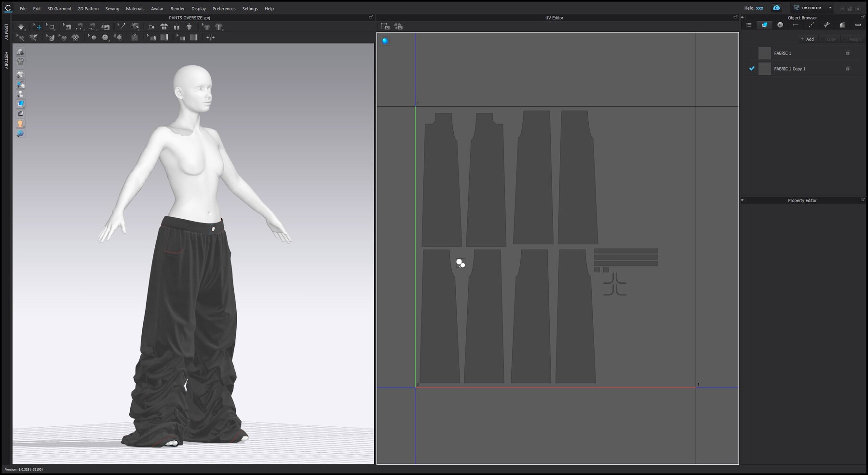Click the FABRIC 1 thumbnail swatch
868x475 pixels.
[x=764, y=53]
